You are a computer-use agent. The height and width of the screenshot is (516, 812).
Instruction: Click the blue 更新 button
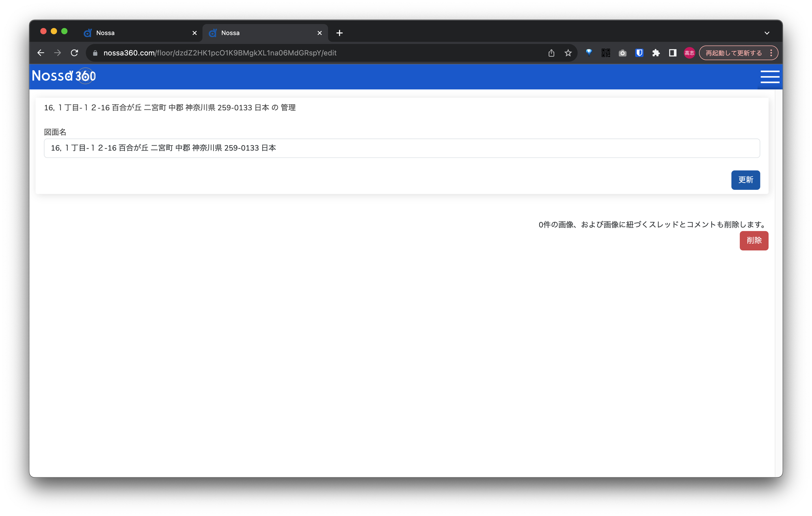pyautogui.click(x=745, y=180)
